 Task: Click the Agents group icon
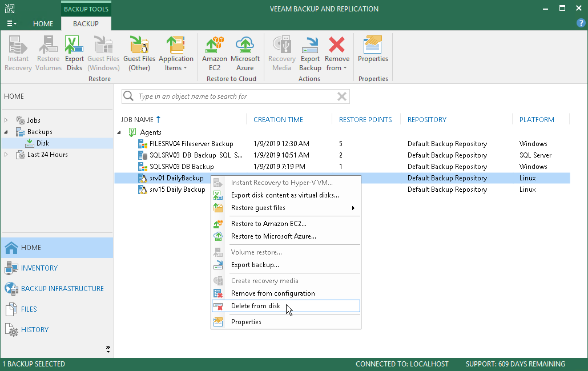pos(132,132)
